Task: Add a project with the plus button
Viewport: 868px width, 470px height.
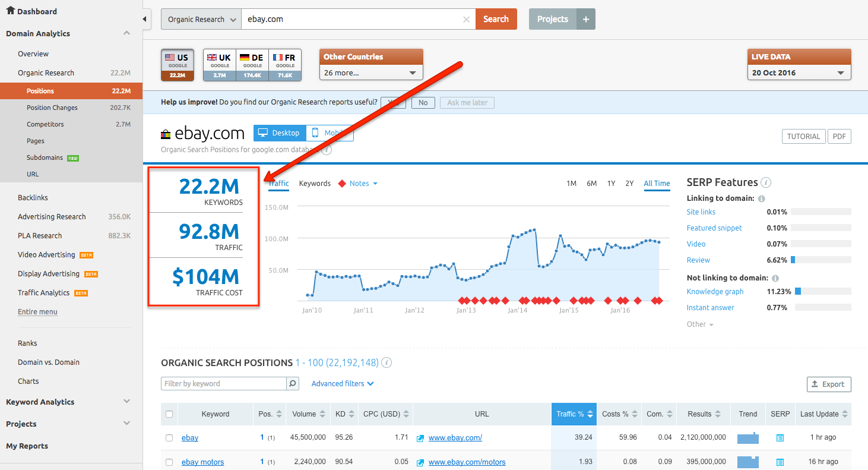Action: [x=586, y=19]
